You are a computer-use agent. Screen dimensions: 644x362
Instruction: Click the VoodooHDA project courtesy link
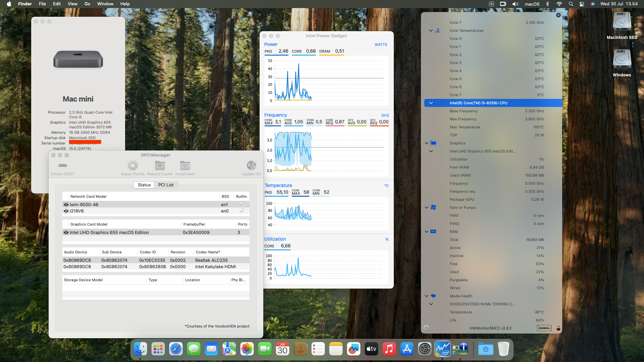(217, 326)
